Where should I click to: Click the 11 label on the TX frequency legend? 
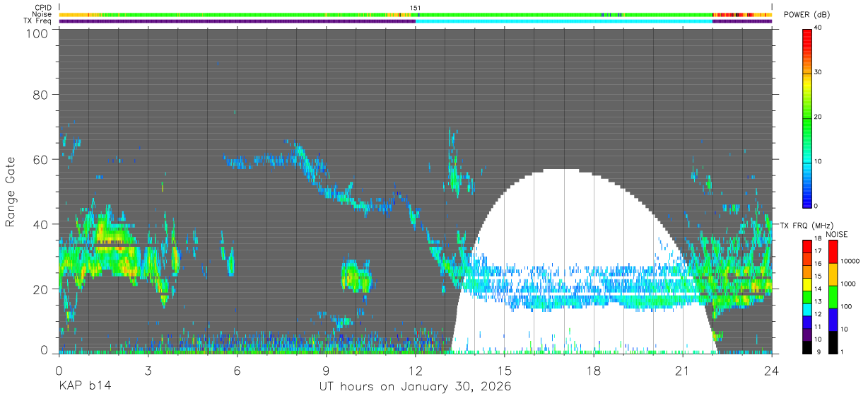[x=817, y=327]
